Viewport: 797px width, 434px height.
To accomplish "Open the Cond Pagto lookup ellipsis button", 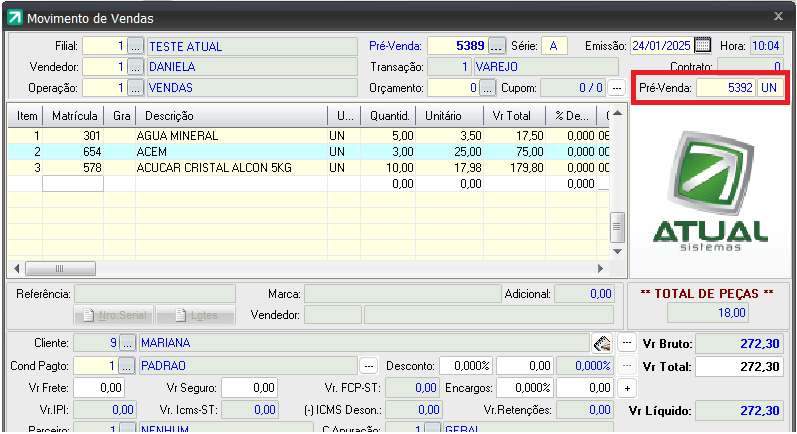I will (x=127, y=365).
